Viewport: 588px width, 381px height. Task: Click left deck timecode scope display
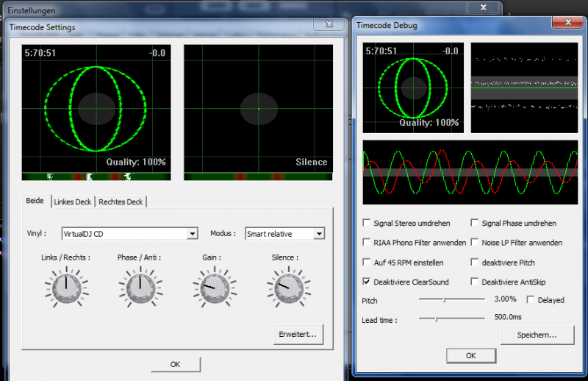coord(96,108)
